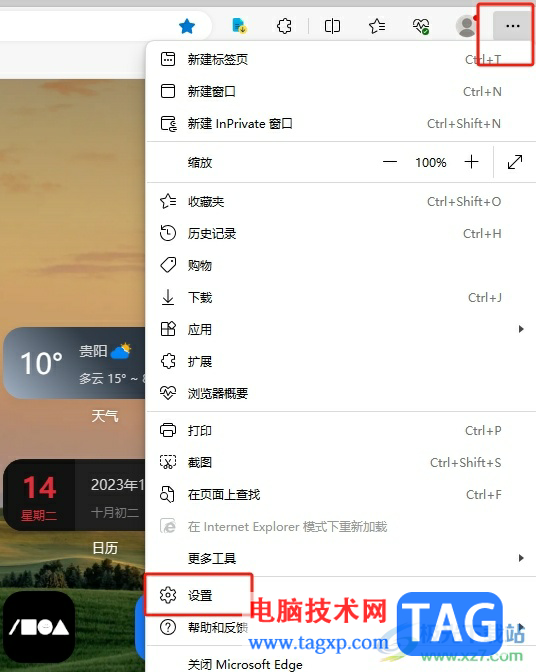
Task: Choose 下载 in the menu
Action: 341,297
